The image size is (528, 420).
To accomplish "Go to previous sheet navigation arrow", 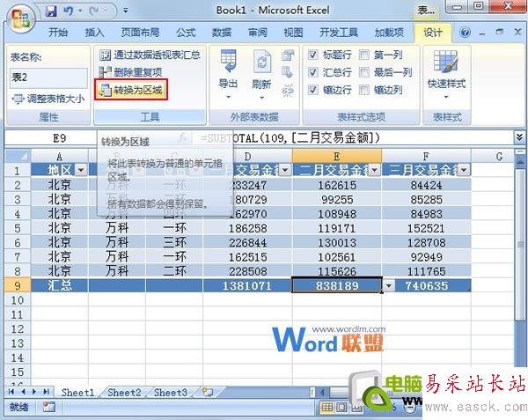I will (23, 392).
